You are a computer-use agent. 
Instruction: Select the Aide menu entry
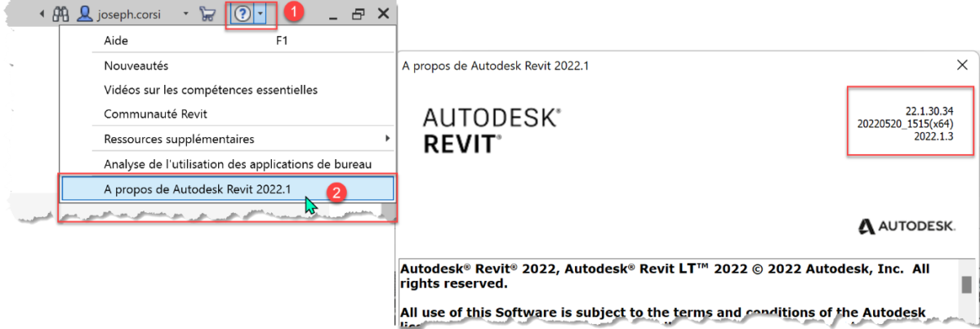(x=116, y=40)
